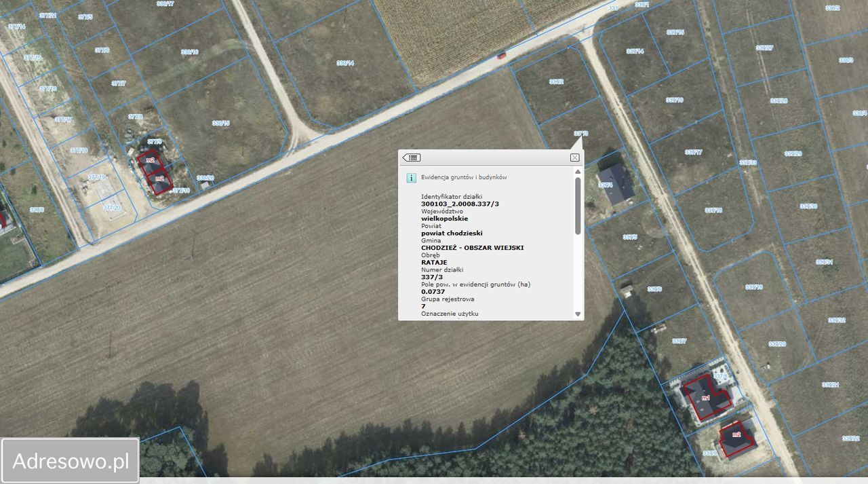Click parcel label 377/6
Viewport: 868px width, 484px height.
tap(102, 50)
